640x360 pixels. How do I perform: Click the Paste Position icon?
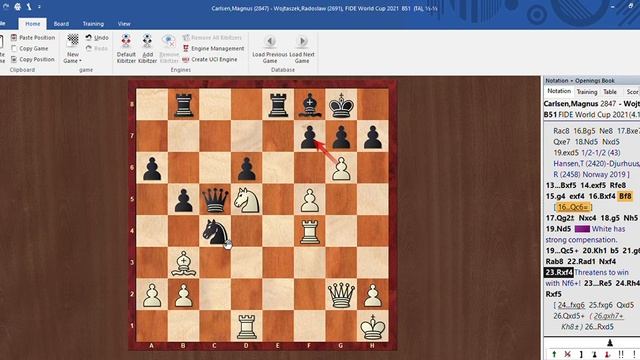14,38
